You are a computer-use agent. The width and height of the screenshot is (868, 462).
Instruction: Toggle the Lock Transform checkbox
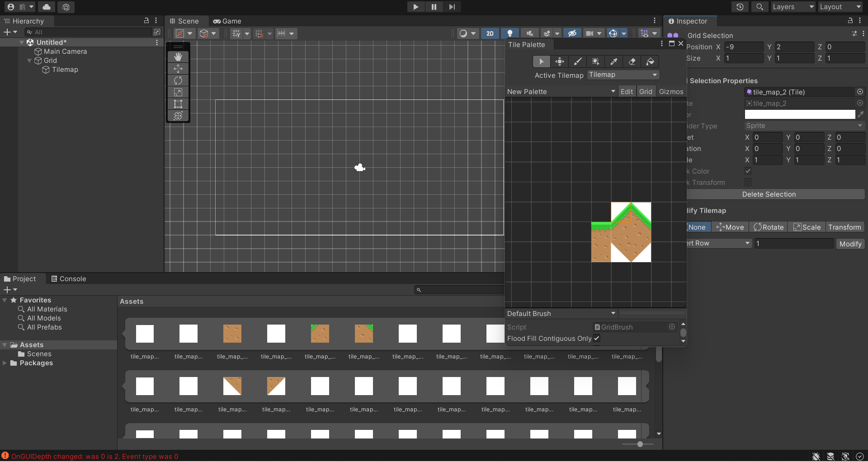748,182
